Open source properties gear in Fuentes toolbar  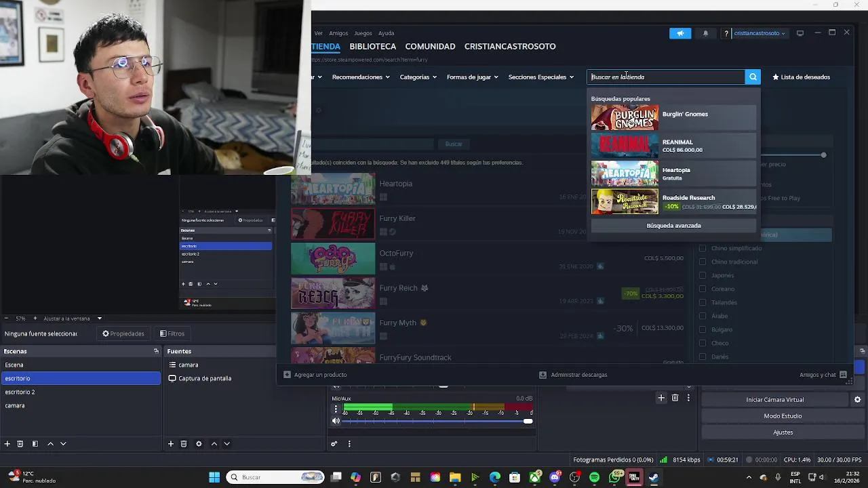(199, 444)
